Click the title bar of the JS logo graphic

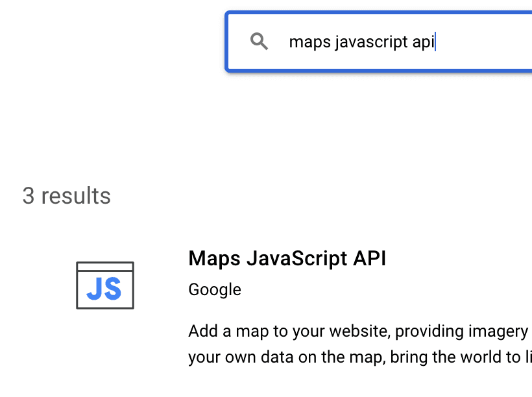point(104,266)
